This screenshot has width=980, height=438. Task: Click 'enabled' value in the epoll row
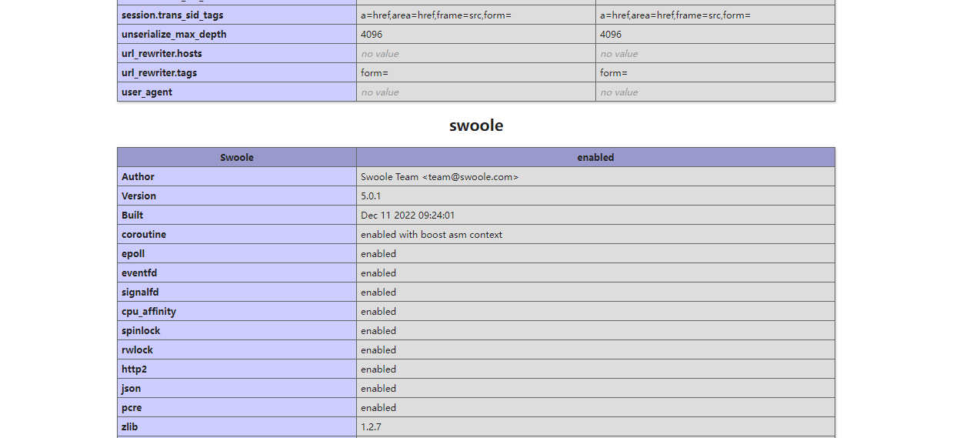tap(378, 253)
